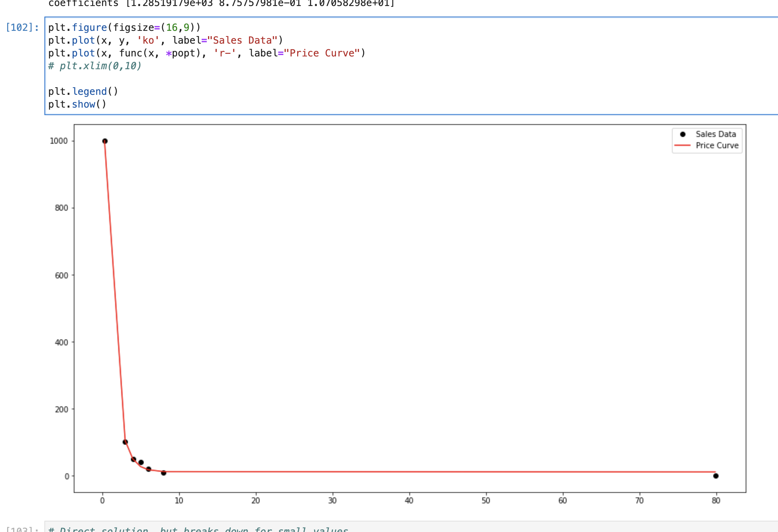This screenshot has height=532, width=778.
Task: Click the data point at y value 1000
Action: tap(105, 141)
